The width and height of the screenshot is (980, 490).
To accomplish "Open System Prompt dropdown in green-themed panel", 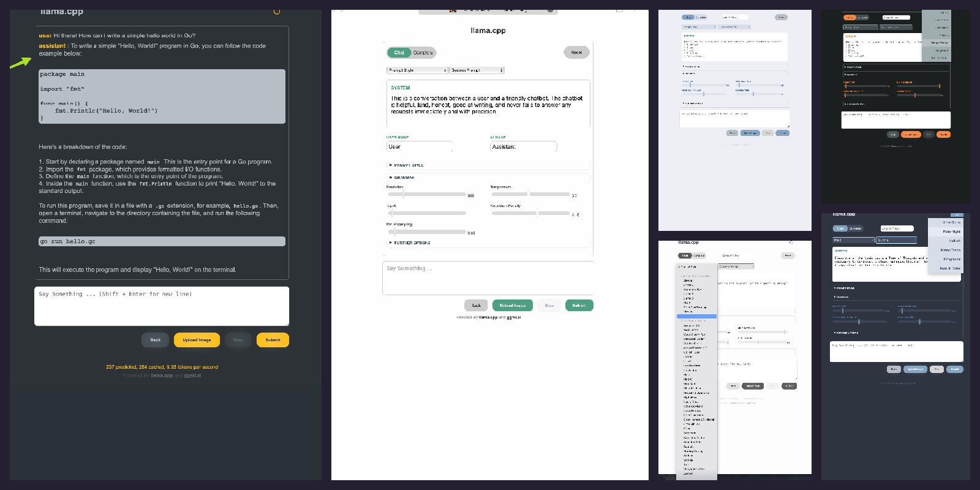I will click(477, 70).
